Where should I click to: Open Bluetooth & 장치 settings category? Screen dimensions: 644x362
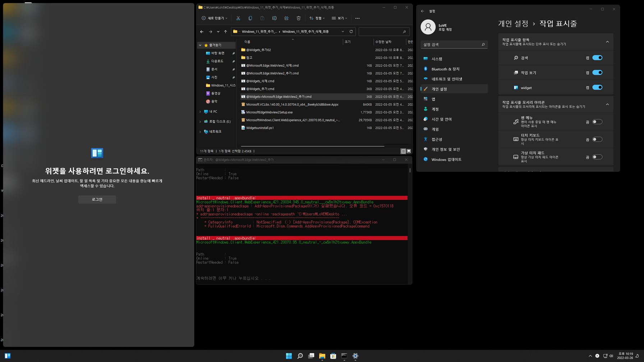point(454,69)
